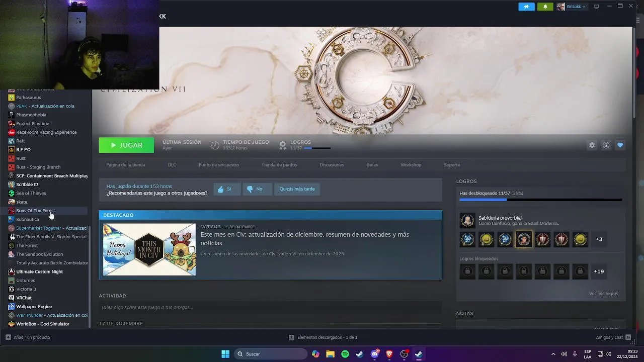
Task: Launch game with green JUGAR button
Action: [x=126, y=145]
